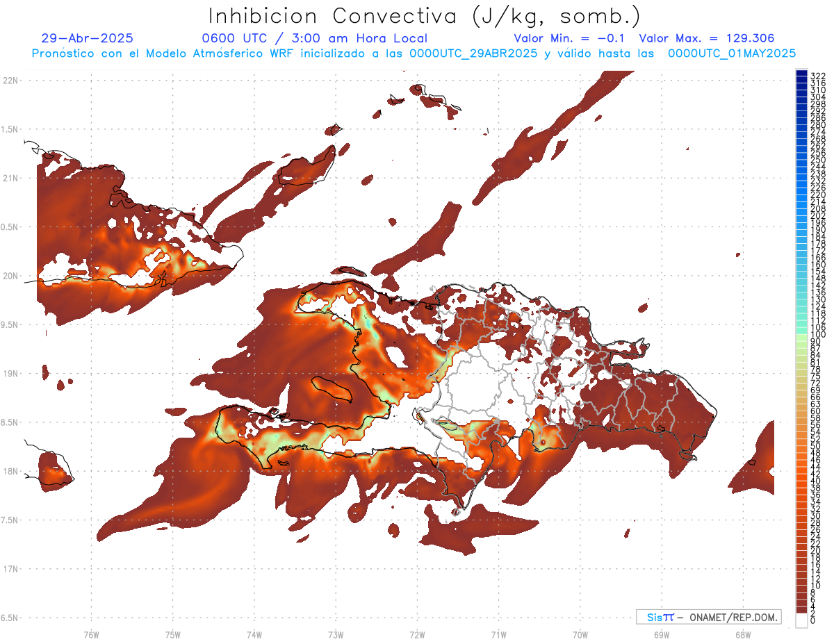
Task: Click the "68W" longitude label
Action: [743, 634]
